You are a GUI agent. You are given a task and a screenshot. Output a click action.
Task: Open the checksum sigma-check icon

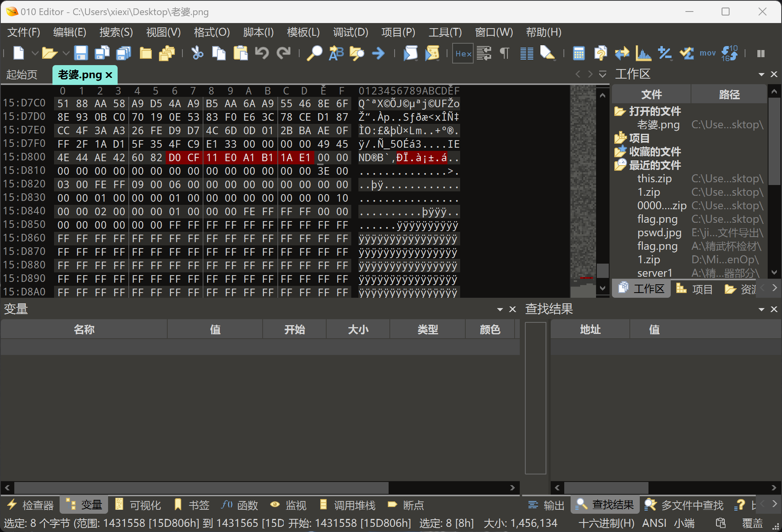pyautogui.click(x=686, y=53)
